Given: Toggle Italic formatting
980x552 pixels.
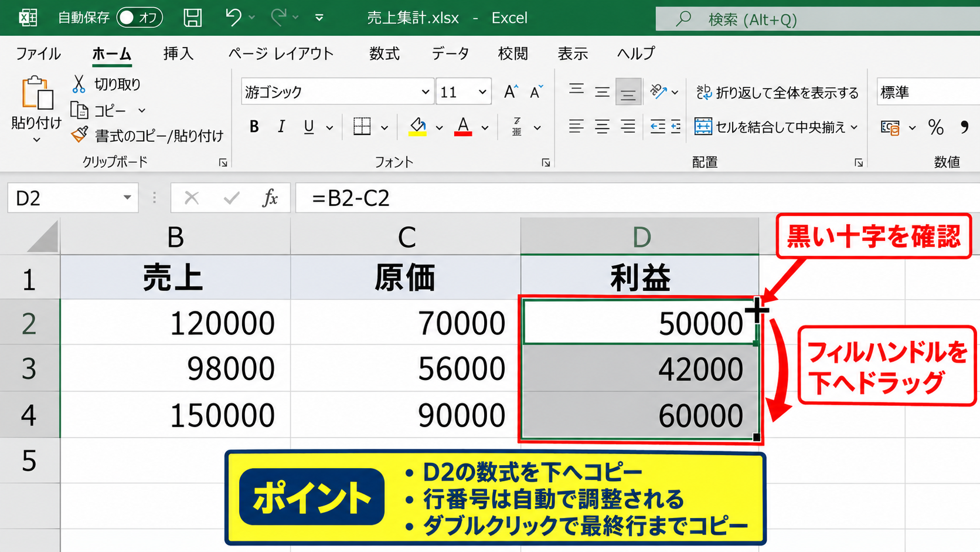Looking at the screenshot, I should [281, 126].
